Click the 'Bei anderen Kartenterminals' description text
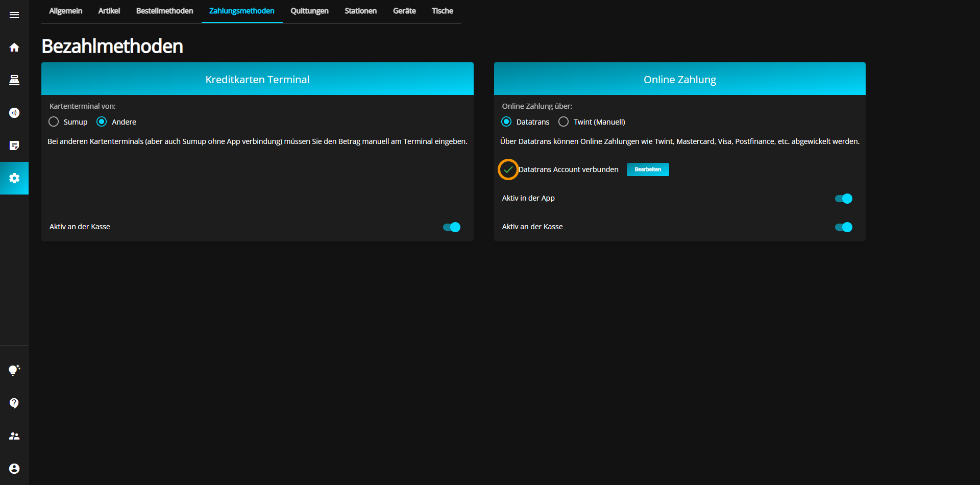The image size is (980, 485). pos(257,141)
